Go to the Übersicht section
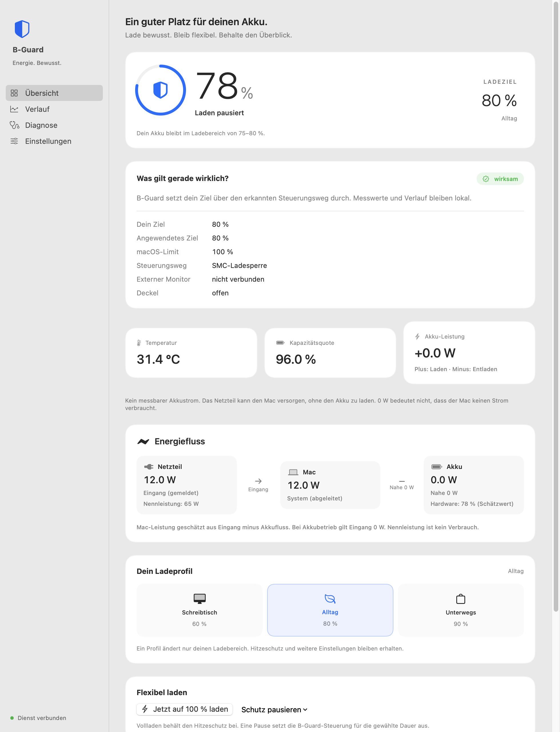Image resolution: width=560 pixels, height=732 pixels. pos(54,93)
